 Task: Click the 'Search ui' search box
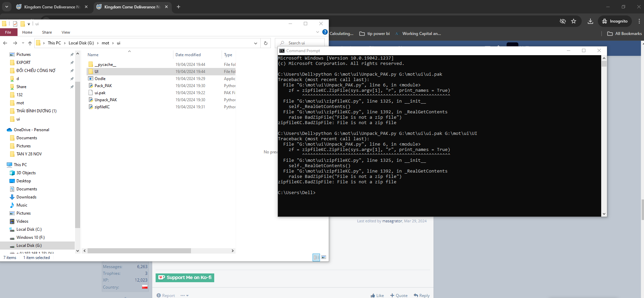(300, 43)
